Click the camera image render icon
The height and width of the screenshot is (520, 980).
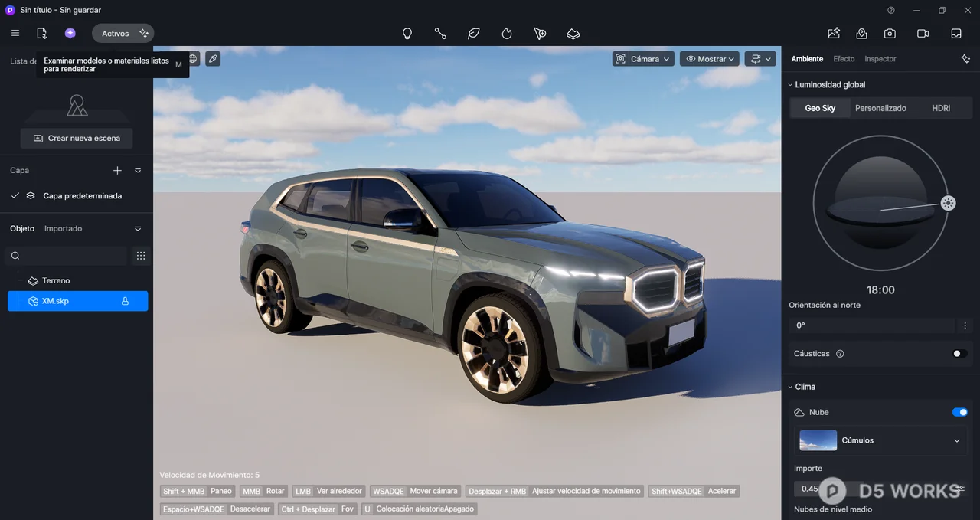(x=890, y=34)
